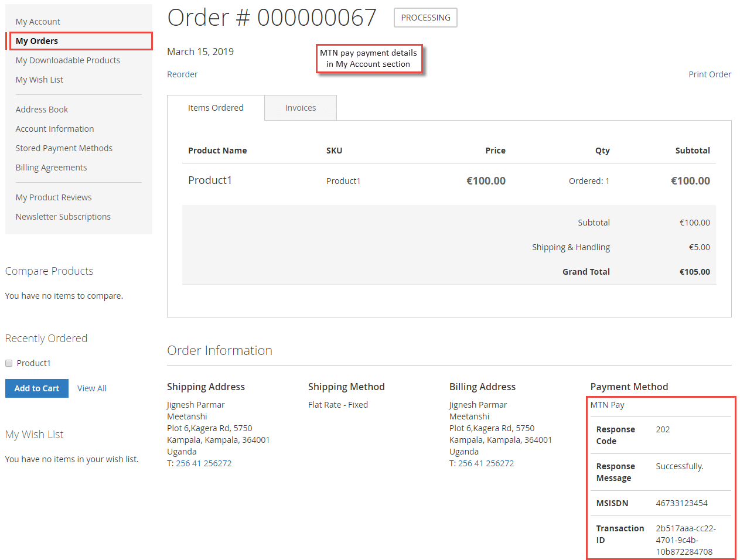Call the shipping address phone number 256 41 256272
740x560 pixels.
pyautogui.click(x=203, y=463)
